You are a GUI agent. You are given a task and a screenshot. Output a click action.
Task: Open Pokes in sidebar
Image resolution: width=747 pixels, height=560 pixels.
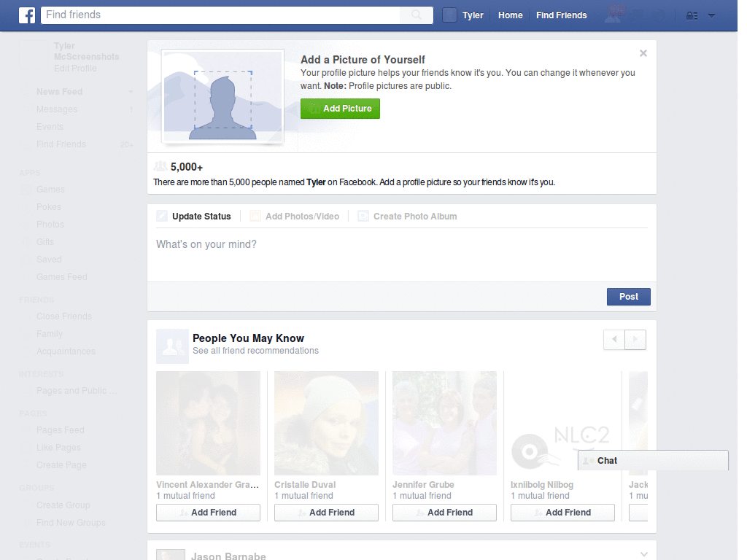tap(49, 207)
